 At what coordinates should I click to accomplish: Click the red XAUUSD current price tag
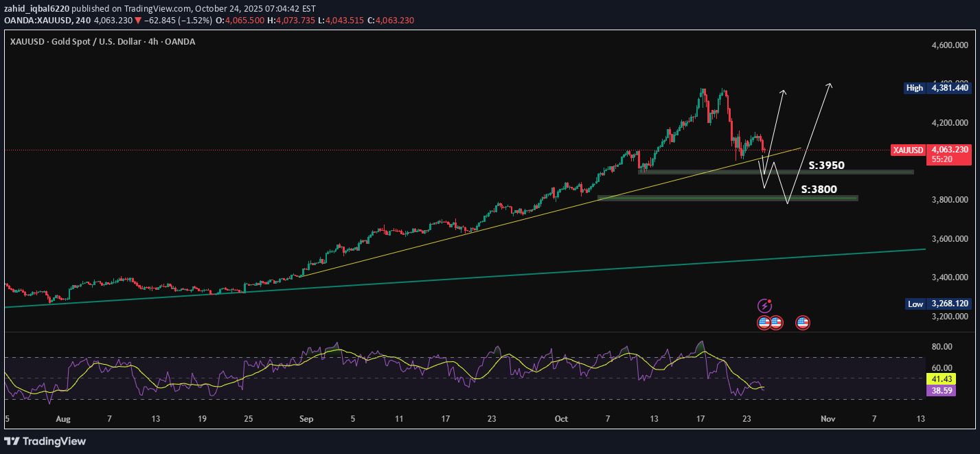(931, 154)
